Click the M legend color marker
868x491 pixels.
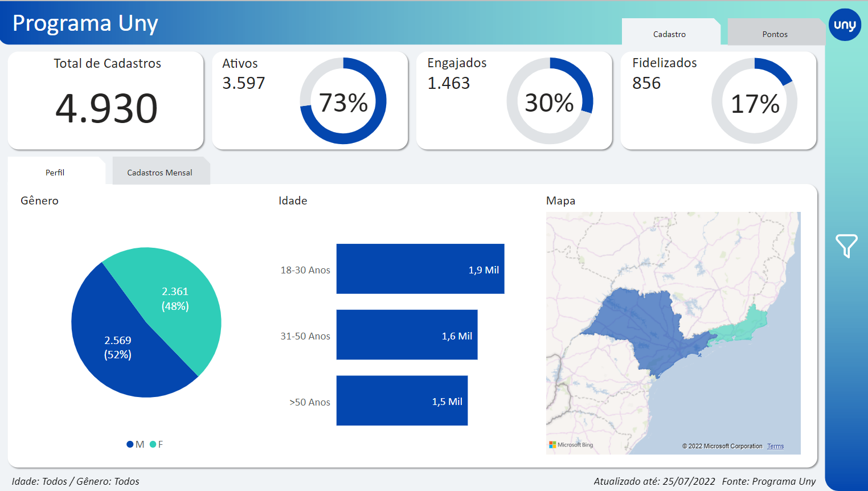[130, 444]
